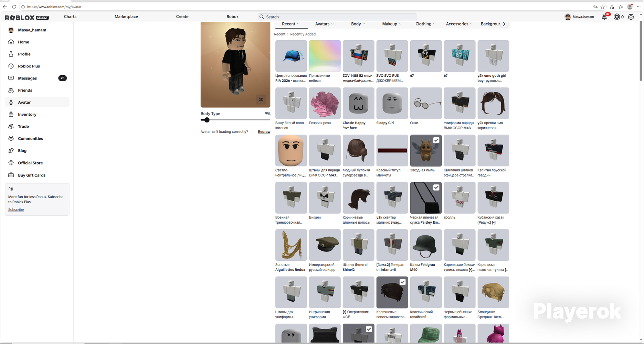Open the settings gear icon
This screenshot has width=644, height=344.
[631, 17]
